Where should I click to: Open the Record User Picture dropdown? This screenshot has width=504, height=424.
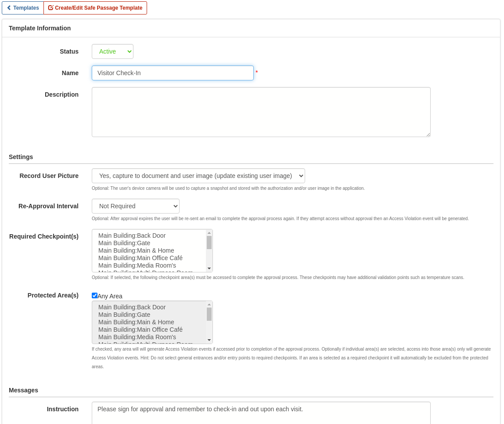point(198,176)
